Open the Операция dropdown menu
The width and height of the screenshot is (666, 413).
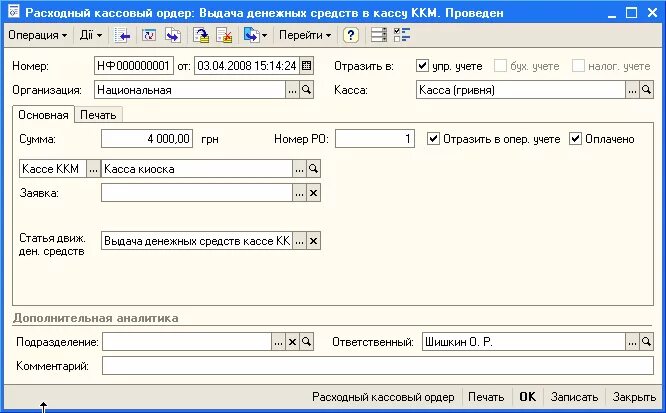tap(37, 35)
